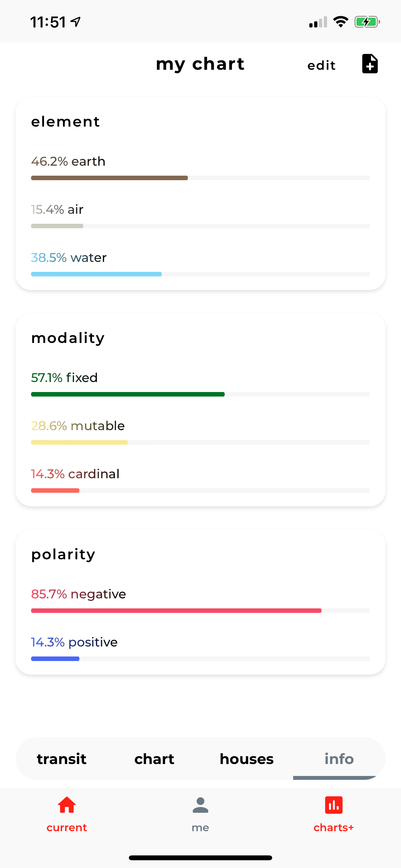Tap the battery charging status icon

pyautogui.click(x=367, y=22)
